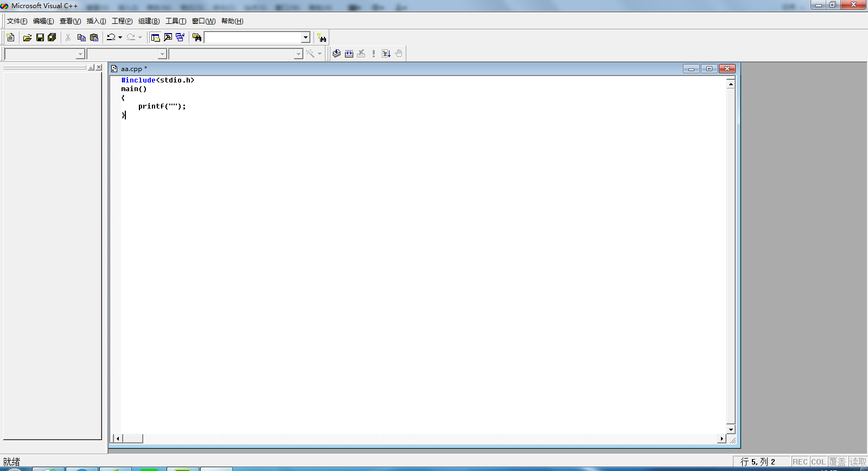Click the WizardBar magic wand icon
This screenshot has width=868, height=471.
[x=310, y=53]
